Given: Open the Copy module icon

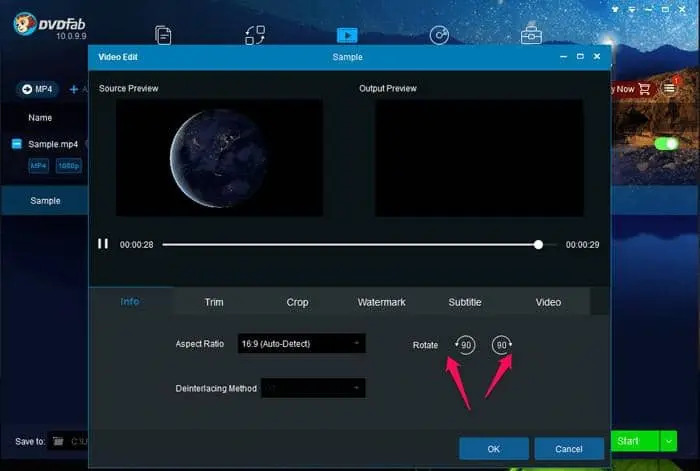Looking at the screenshot, I should pyautogui.click(x=163, y=35).
